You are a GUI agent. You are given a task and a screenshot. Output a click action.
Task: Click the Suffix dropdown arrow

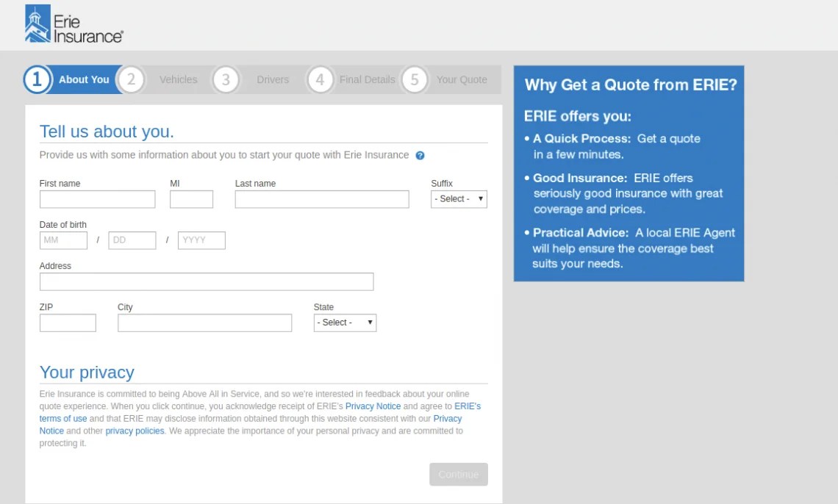pyautogui.click(x=481, y=198)
